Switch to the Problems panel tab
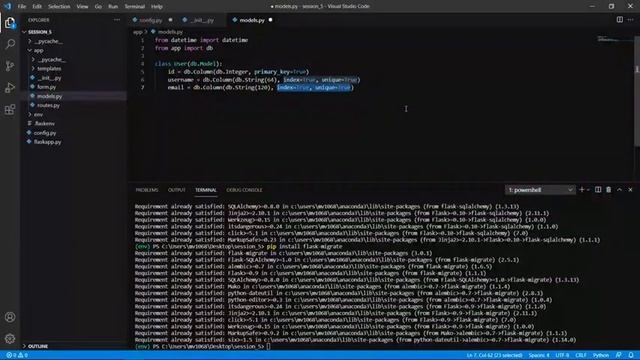 point(147,190)
